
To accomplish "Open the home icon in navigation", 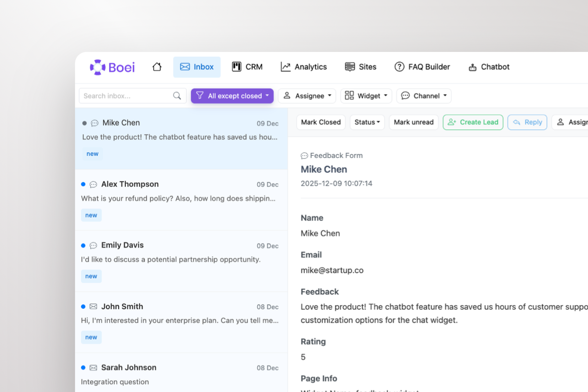I will (157, 67).
